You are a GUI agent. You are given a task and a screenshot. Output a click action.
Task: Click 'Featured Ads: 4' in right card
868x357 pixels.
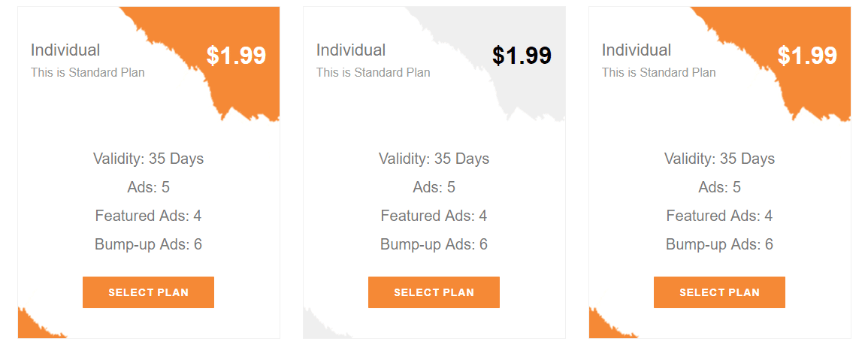pyautogui.click(x=719, y=216)
